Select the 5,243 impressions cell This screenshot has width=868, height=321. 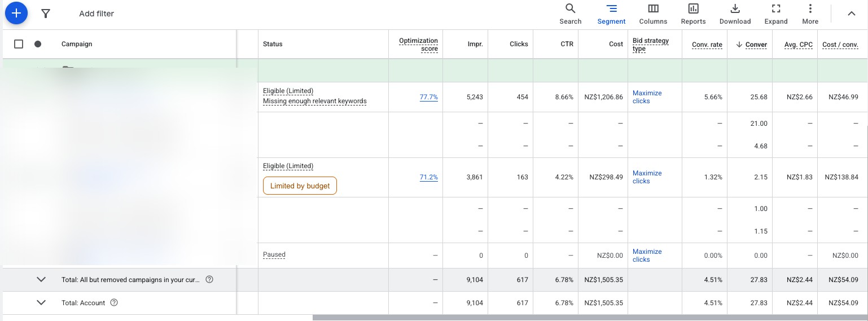tap(475, 97)
